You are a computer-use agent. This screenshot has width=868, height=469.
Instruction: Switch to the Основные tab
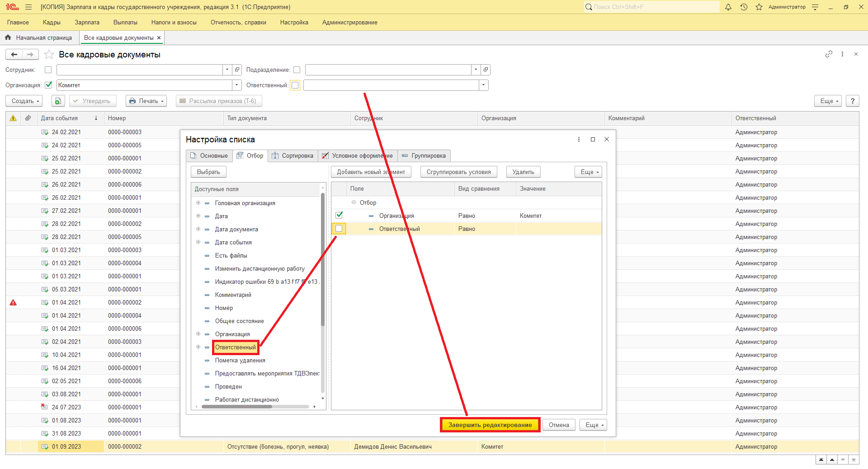209,156
